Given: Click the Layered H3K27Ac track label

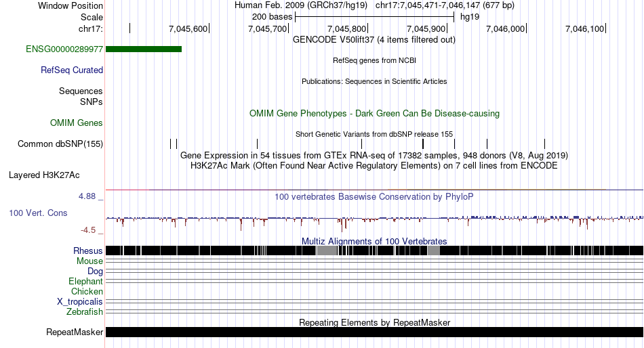Looking at the screenshot, I should tap(44, 175).
